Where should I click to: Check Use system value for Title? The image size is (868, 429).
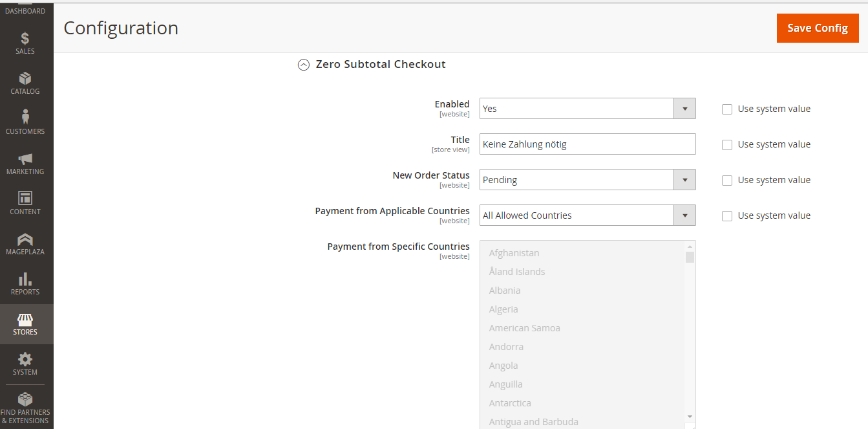(x=726, y=144)
